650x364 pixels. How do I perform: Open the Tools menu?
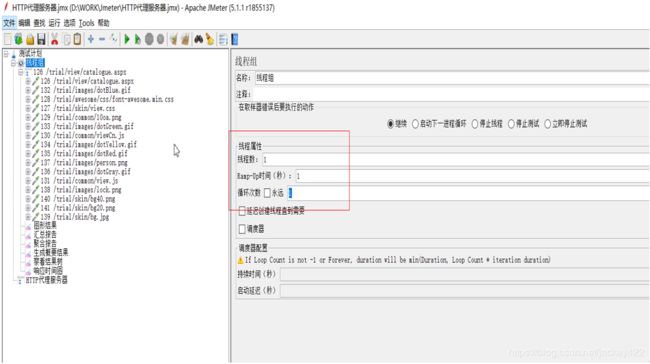point(86,23)
